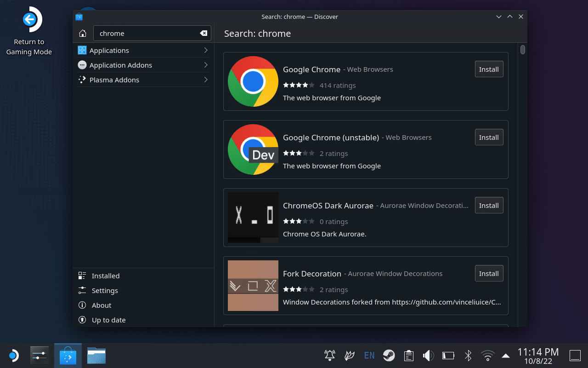The width and height of the screenshot is (588, 368).
Task: Open the About page
Action: [143, 305]
